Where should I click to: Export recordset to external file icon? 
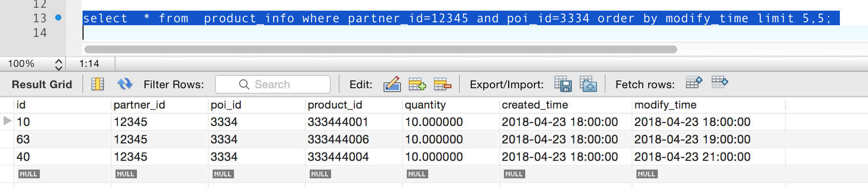[x=563, y=84]
